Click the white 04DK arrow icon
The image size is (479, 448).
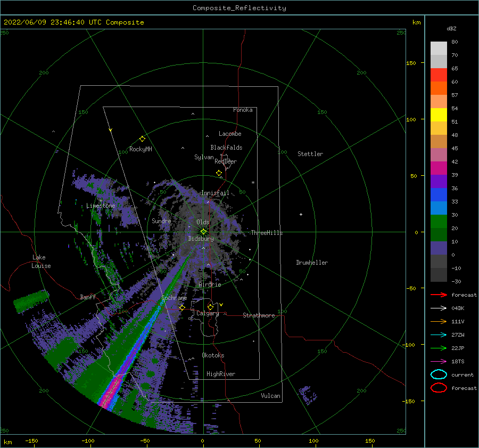(439, 308)
